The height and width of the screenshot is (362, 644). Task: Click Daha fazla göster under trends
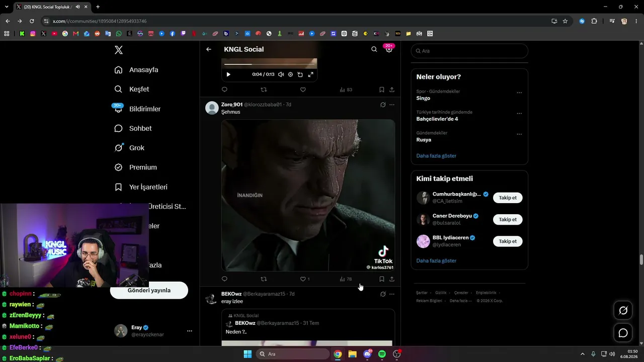tap(436, 156)
